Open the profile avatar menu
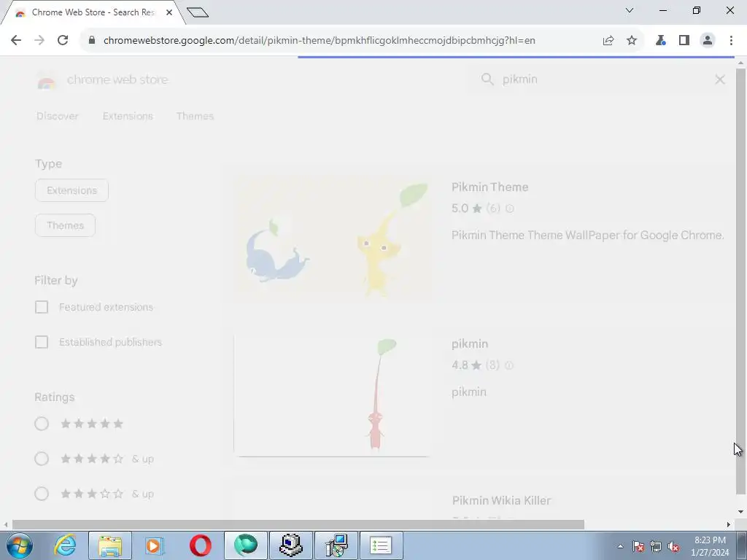 [708, 41]
